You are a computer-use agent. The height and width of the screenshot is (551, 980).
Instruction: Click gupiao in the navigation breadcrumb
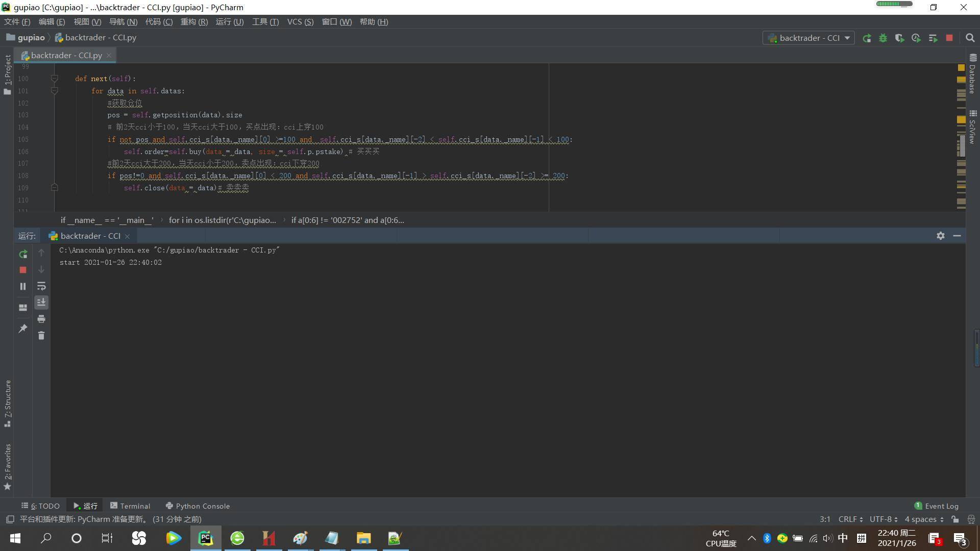click(x=26, y=38)
